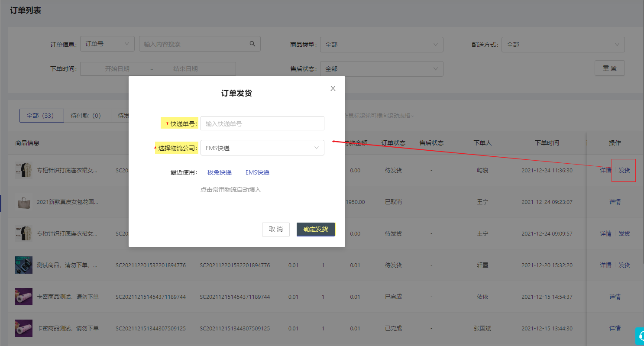Click the 取消 button in dialog
This screenshot has height=346, width=644.
pos(276,230)
